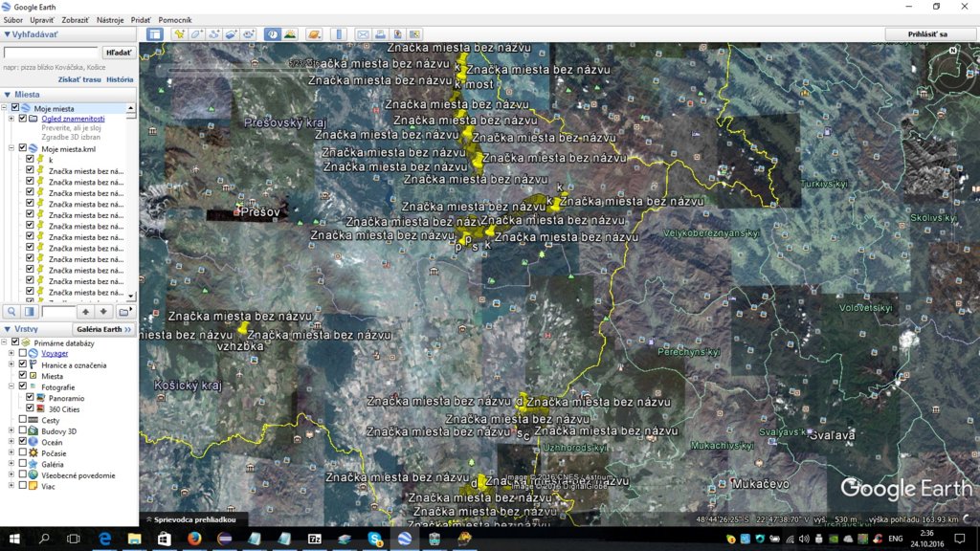Open the Upraviť menu
980x551 pixels.
[42, 20]
